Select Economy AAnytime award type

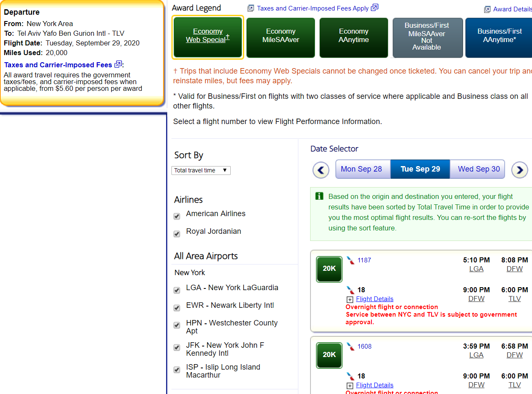click(x=354, y=37)
